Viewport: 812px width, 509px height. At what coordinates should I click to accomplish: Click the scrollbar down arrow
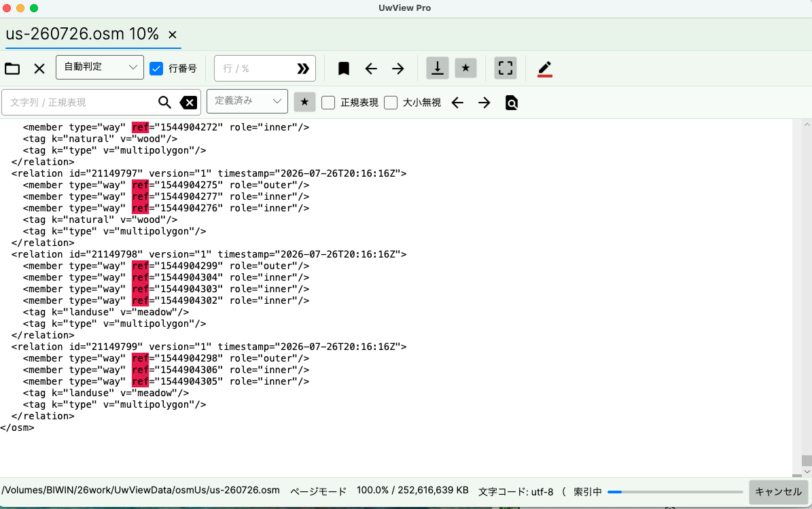point(807,472)
